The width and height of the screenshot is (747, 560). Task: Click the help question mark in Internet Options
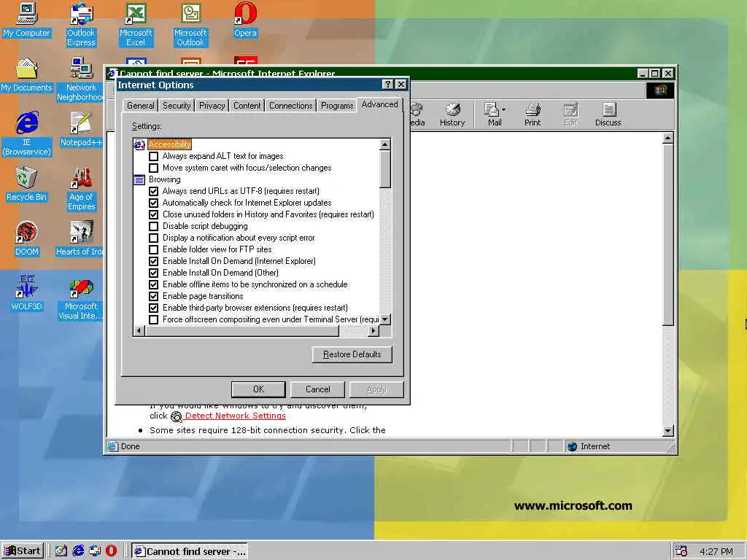click(388, 85)
